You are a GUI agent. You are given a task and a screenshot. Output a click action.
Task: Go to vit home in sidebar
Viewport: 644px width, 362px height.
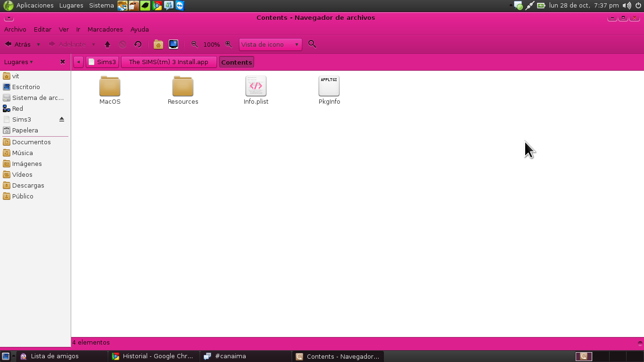pyautogui.click(x=35, y=76)
